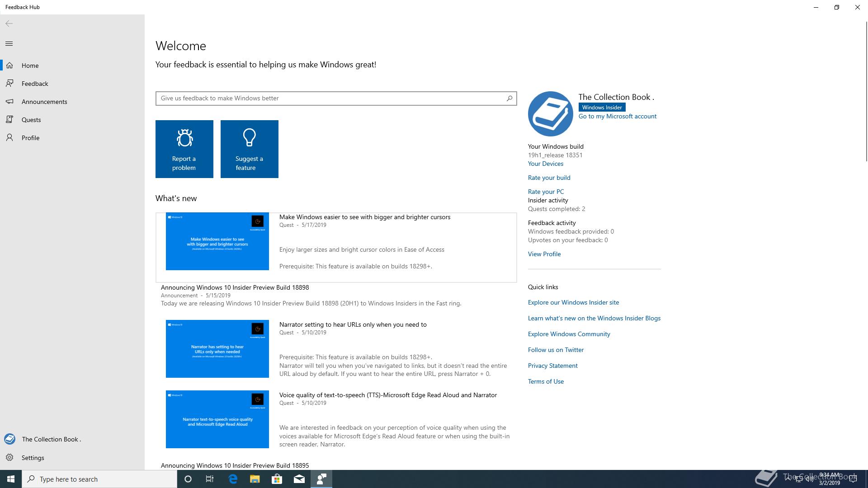Click the taskbar search box
868x488 pixels.
[x=99, y=479]
